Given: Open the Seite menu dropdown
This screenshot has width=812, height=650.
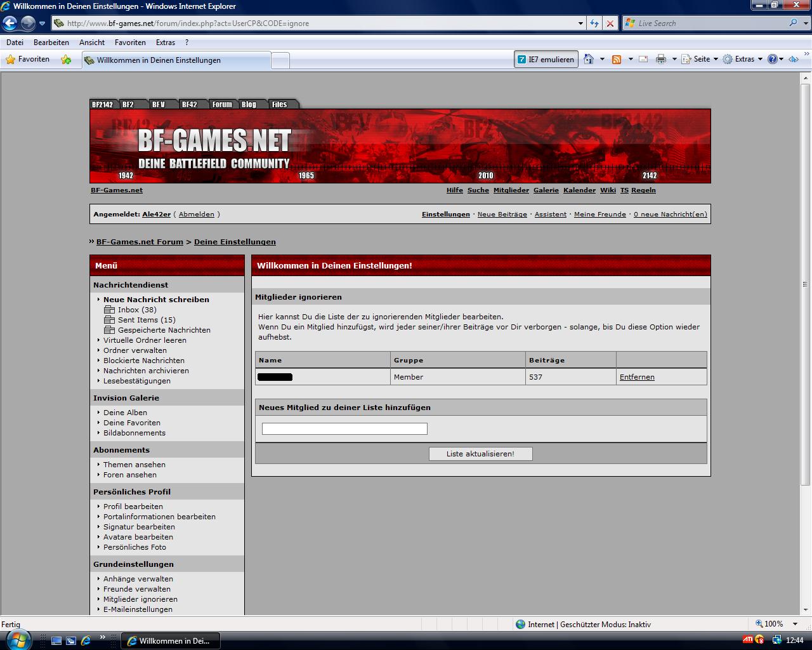Looking at the screenshot, I should tap(700, 59).
